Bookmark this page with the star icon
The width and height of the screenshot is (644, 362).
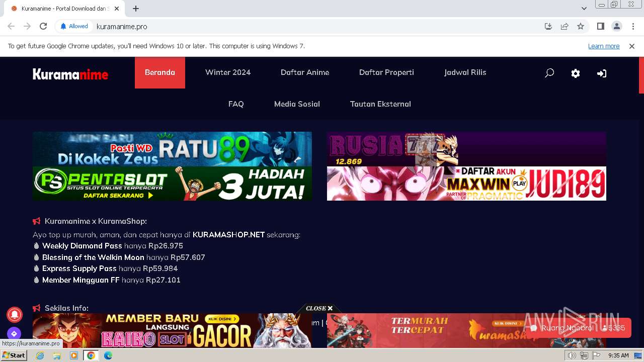(x=581, y=26)
